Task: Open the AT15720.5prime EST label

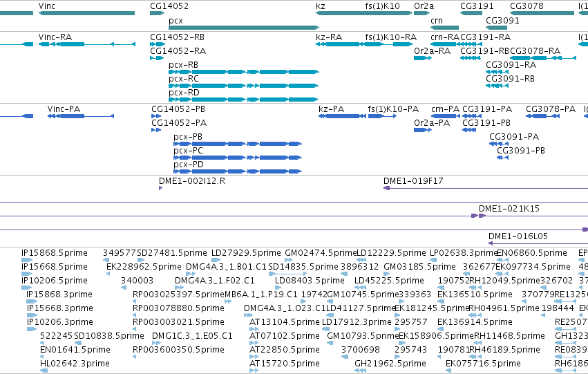Action: (285, 363)
